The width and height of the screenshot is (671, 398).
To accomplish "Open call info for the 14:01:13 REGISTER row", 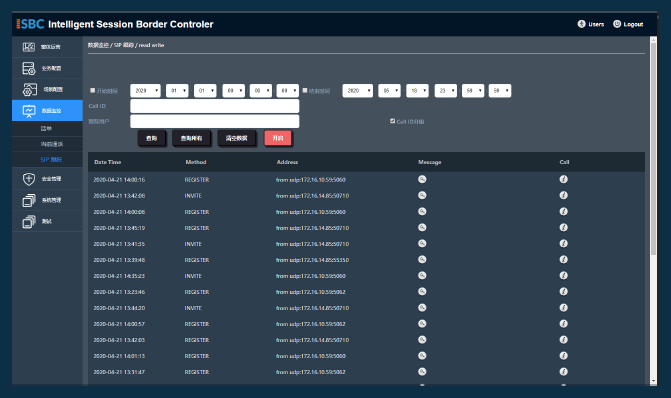I will 564,356.
